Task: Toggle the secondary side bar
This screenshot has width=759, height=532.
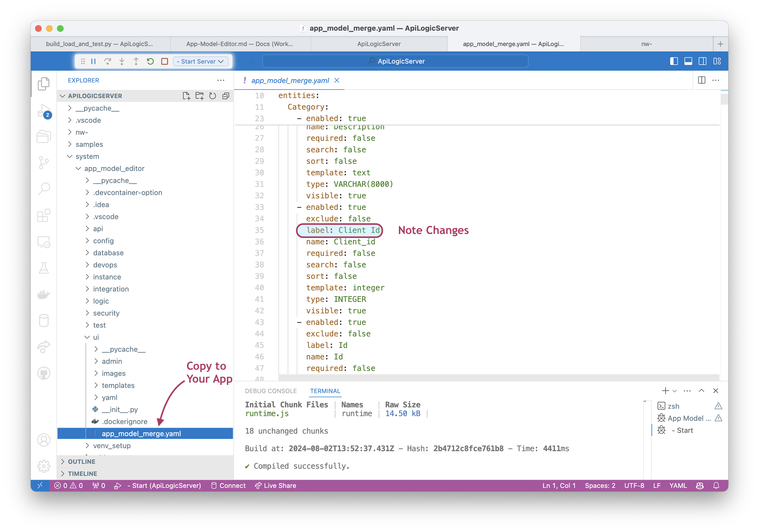Action: (703, 61)
